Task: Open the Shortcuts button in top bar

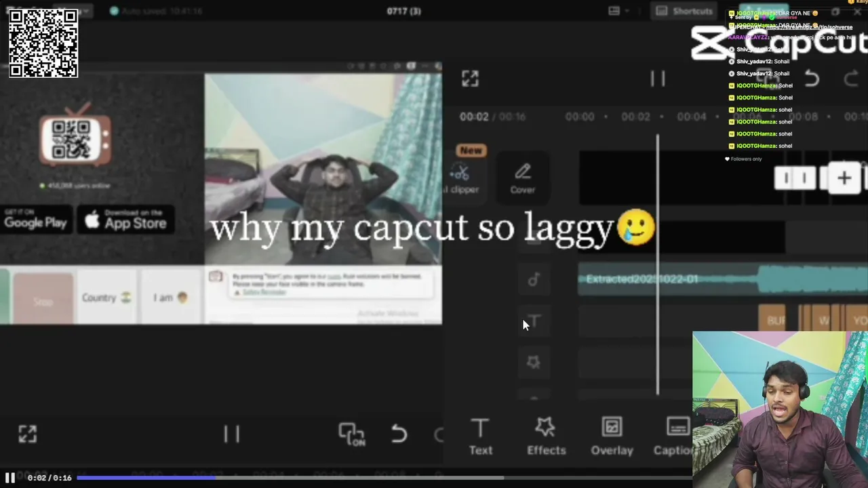Action: click(684, 11)
